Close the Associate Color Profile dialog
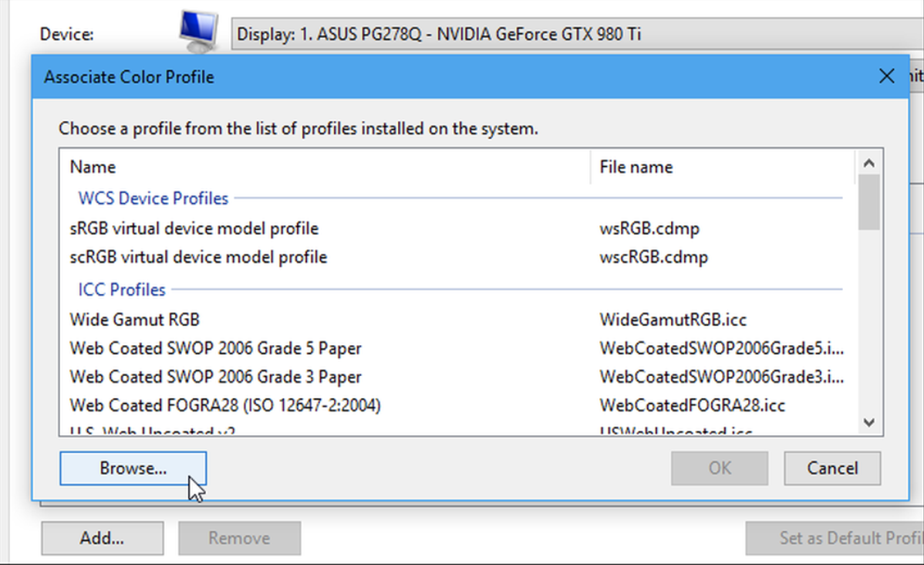Viewport: 924px width, 565px height. click(887, 76)
